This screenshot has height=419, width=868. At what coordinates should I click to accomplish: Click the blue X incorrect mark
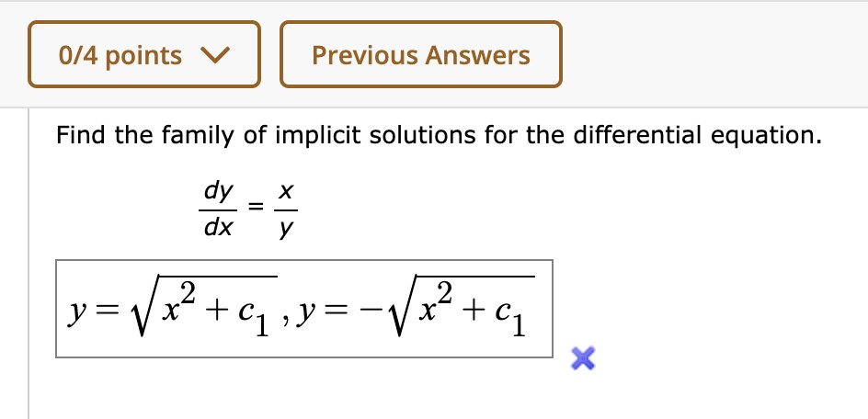coord(581,359)
